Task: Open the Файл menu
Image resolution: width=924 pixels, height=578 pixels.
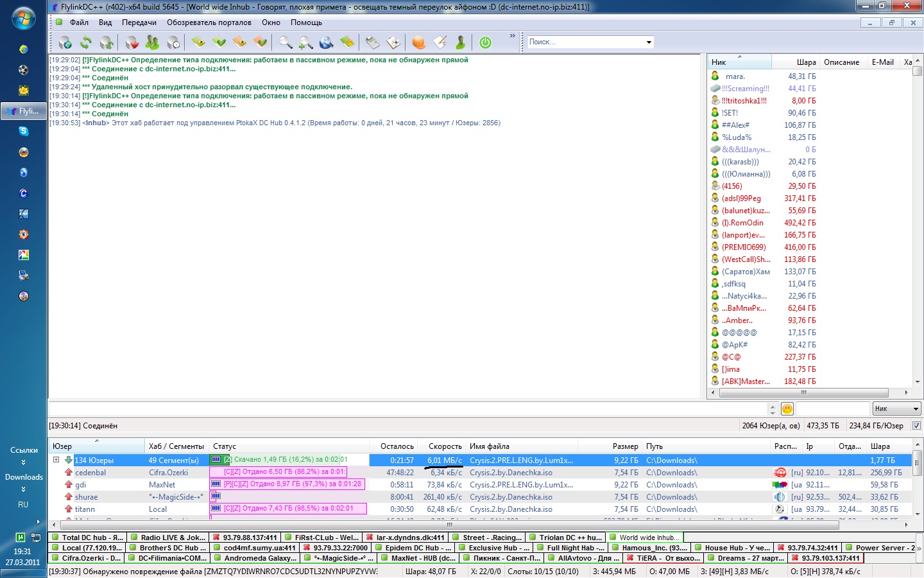Action: click(x=79, y=22)
